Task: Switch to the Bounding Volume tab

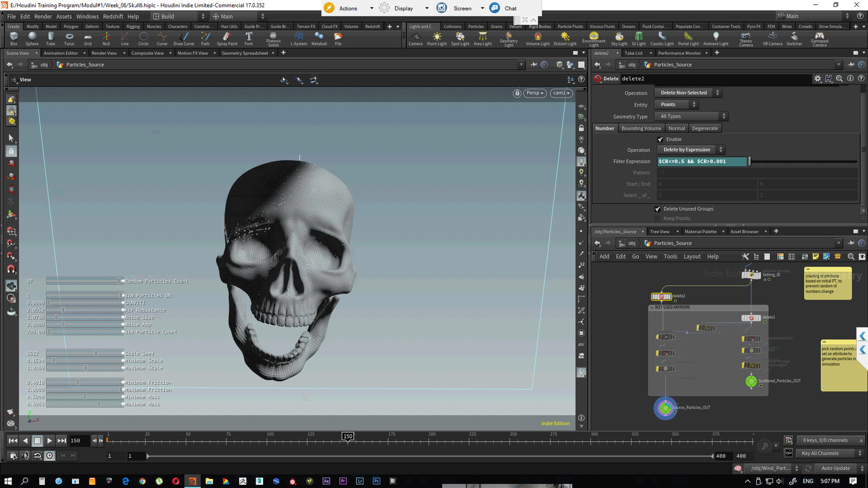Action: pos(641,128)
